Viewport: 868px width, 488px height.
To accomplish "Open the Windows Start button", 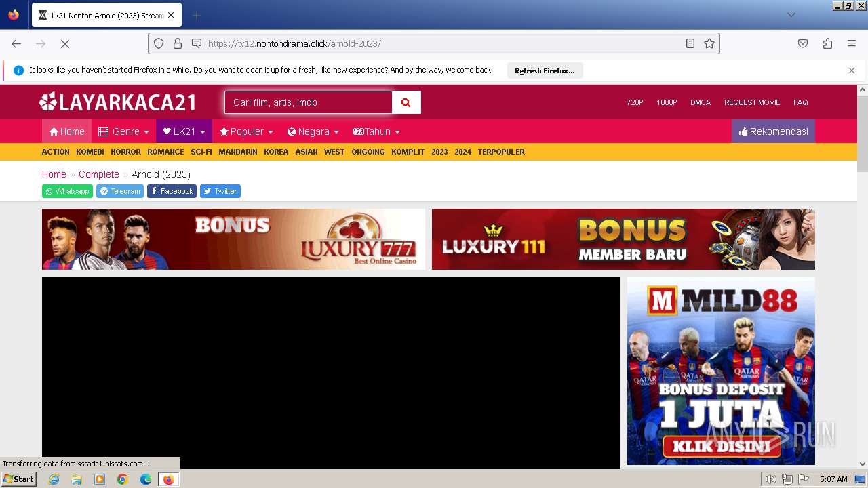I will pyautogui.click(x=19, y=479).
